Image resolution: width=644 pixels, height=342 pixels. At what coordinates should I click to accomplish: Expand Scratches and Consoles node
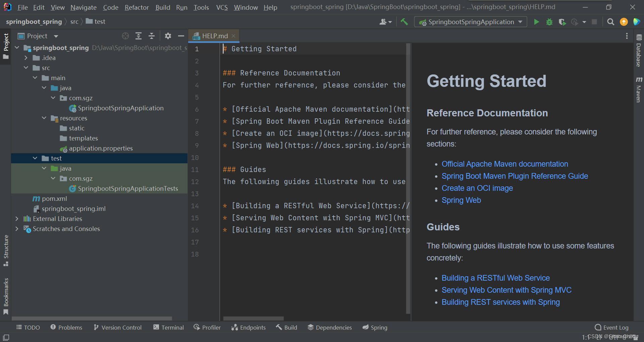click(x=17, y=229)
